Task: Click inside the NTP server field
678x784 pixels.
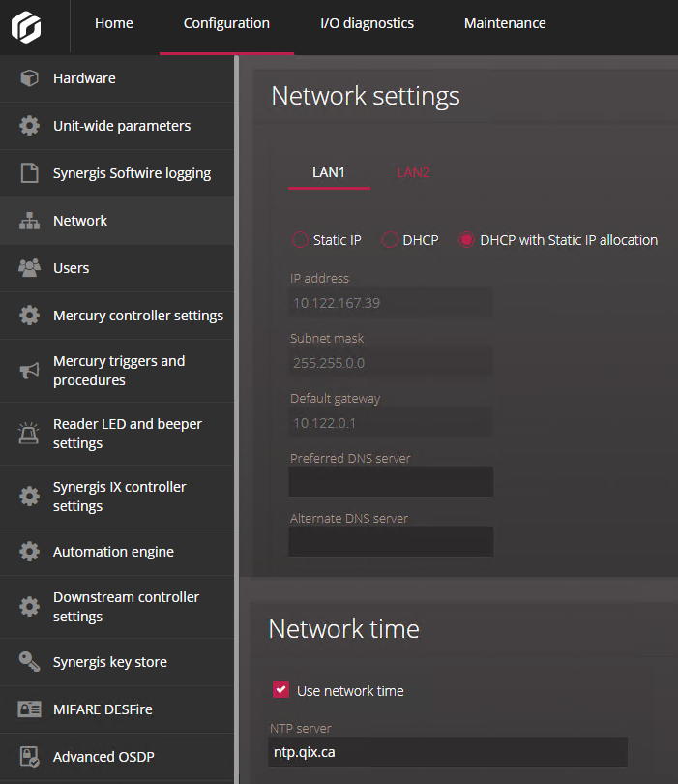Action: tap(447, 751)
